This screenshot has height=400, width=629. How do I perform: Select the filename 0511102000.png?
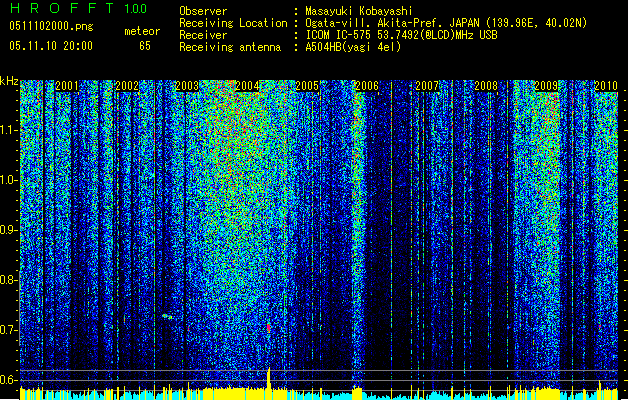point(51,26)
